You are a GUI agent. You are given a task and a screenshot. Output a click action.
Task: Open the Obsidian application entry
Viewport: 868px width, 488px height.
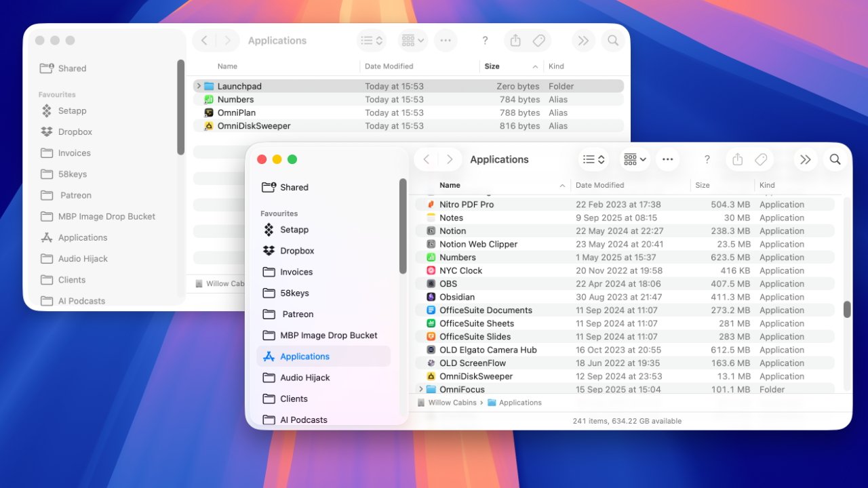[x=456, y=297]
